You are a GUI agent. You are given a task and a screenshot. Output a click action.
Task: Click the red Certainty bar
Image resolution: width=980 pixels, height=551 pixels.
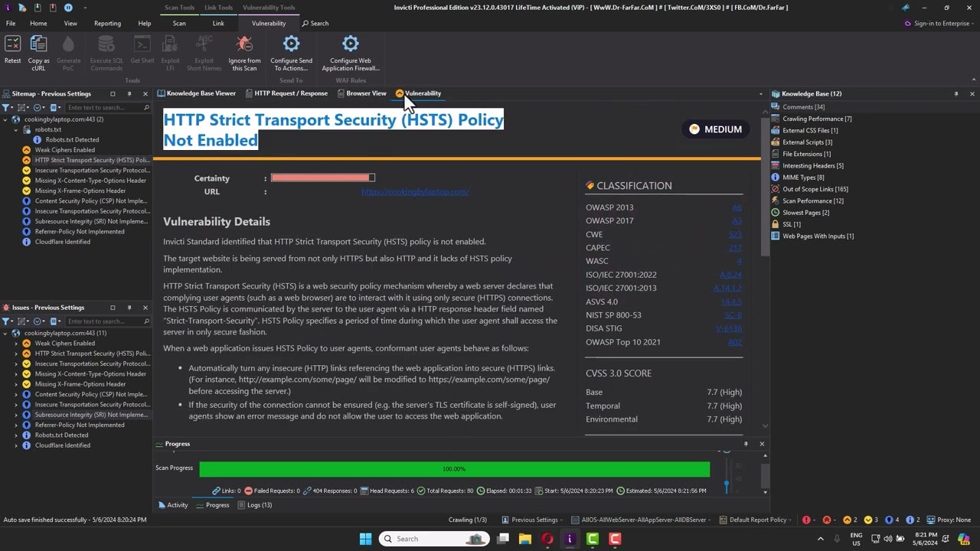(322, 178)
